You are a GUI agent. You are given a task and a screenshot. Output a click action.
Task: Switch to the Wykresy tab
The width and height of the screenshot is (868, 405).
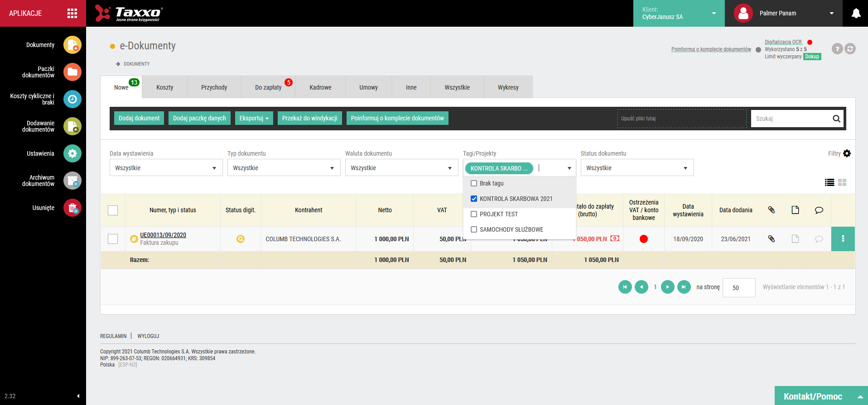click(x=508, y=87)
